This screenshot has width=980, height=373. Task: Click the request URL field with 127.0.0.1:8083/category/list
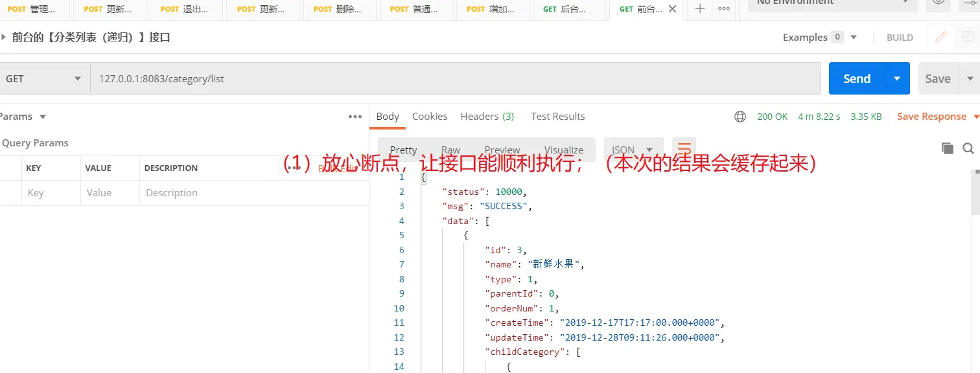point(454,79)
